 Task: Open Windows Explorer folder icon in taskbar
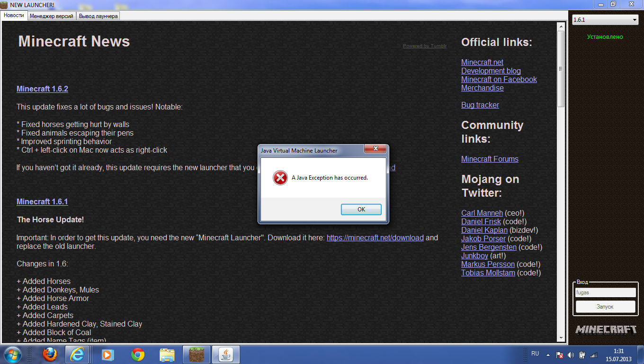(167, 355)
